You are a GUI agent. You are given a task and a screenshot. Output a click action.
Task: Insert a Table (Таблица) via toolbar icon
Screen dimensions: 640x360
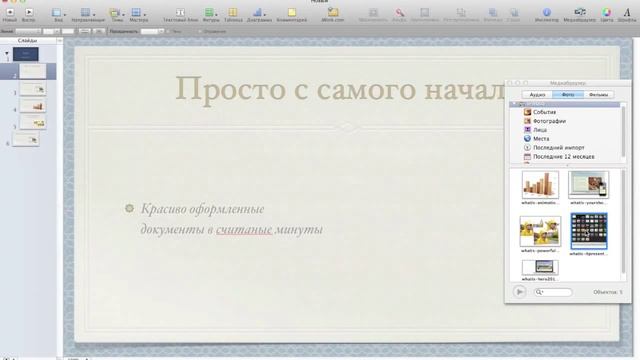[x=233, y=13]
